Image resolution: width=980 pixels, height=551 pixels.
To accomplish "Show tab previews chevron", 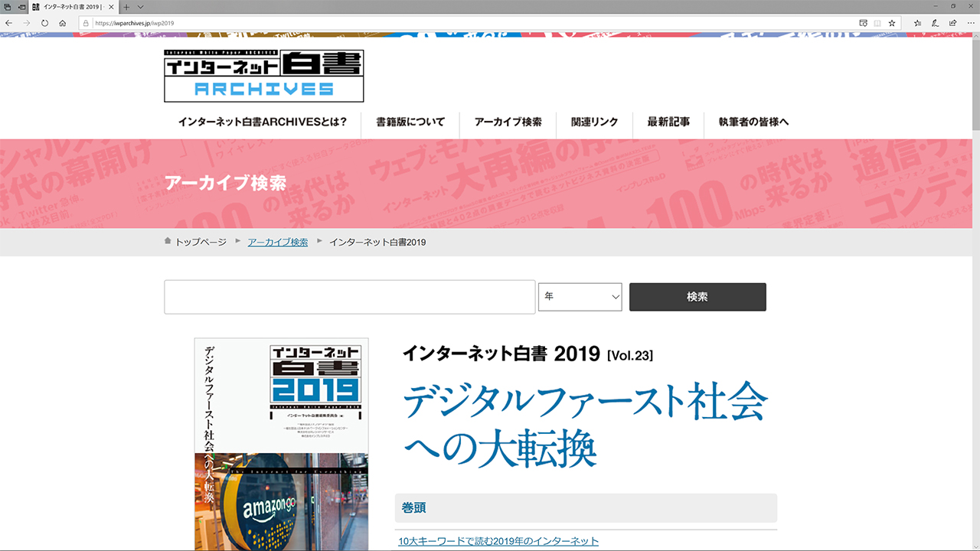I will [x=140, y=6].
